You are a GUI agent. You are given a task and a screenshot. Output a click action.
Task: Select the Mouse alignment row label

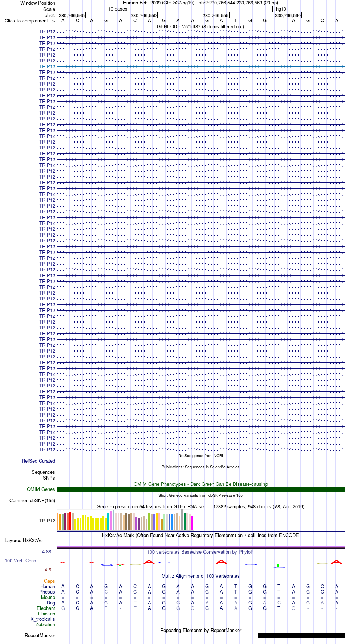(48, 598)
